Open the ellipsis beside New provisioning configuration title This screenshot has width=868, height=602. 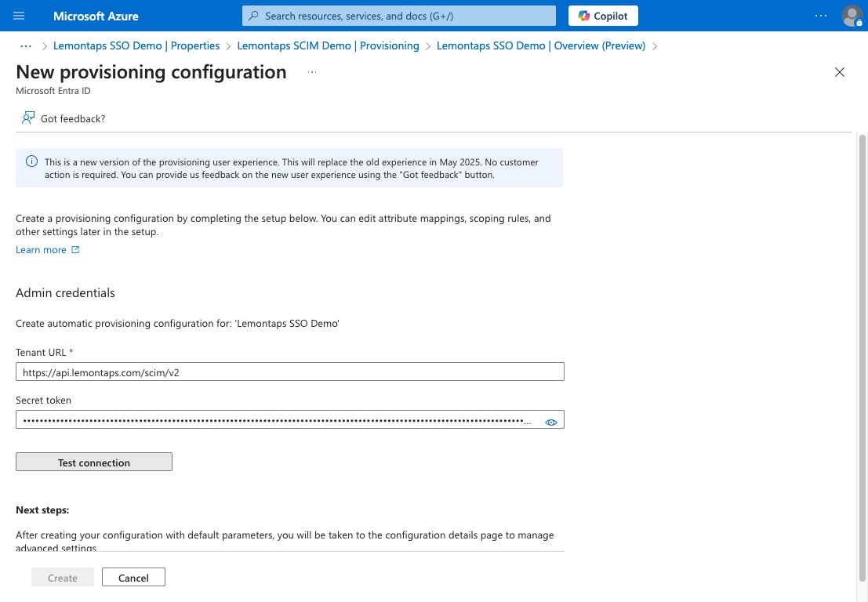[x=312, y=72]
